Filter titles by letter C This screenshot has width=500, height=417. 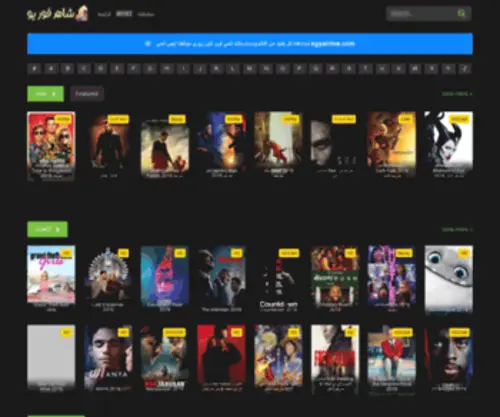pyautogui.click(x=84, y=69)
